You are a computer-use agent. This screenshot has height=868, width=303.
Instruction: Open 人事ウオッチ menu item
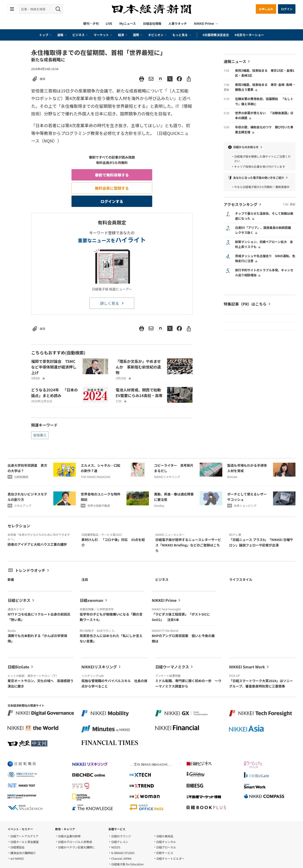(x=178, y=24)
